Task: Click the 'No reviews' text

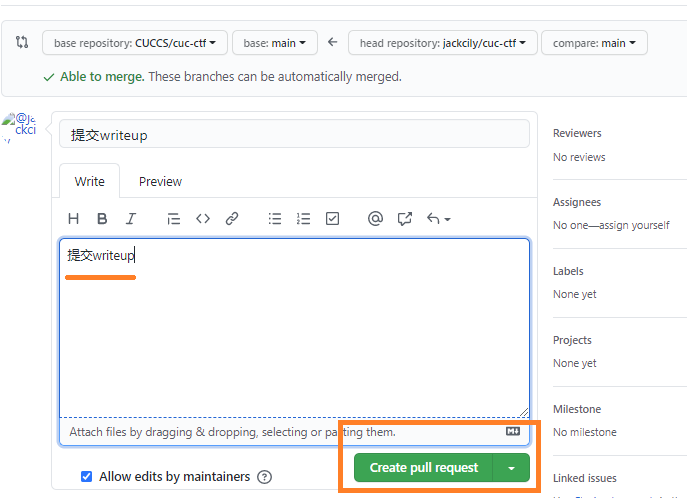Action: [579, 157]
